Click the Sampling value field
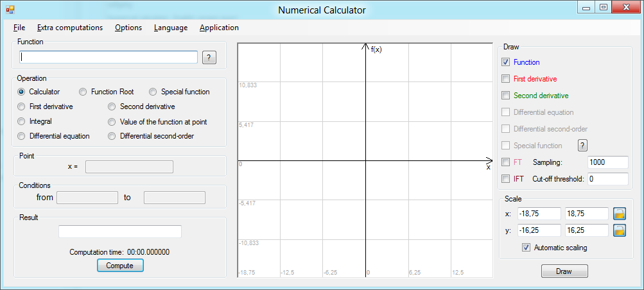The height and width of the screenshot is (290, 644). [607, 162]
